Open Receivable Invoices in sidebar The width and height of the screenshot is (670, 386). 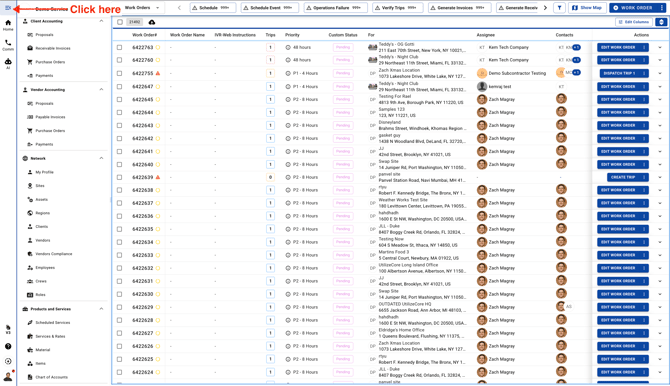coord(53,48)
